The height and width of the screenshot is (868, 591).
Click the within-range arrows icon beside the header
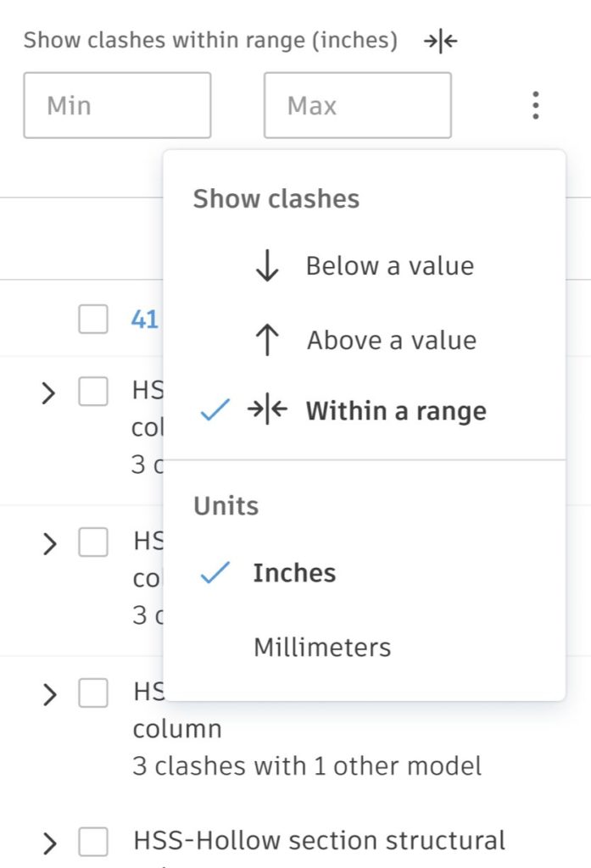[440, 41]
